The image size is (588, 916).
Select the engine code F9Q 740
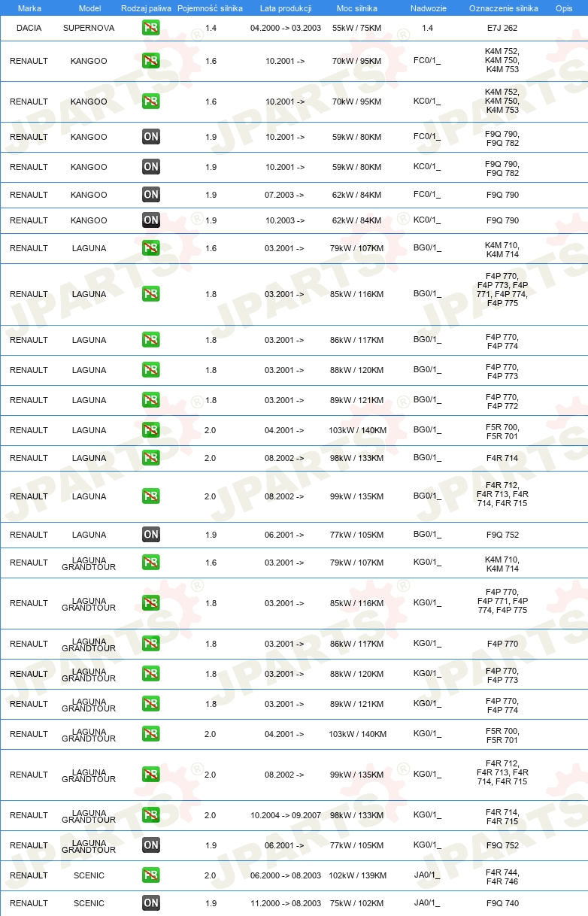point(502,903)
